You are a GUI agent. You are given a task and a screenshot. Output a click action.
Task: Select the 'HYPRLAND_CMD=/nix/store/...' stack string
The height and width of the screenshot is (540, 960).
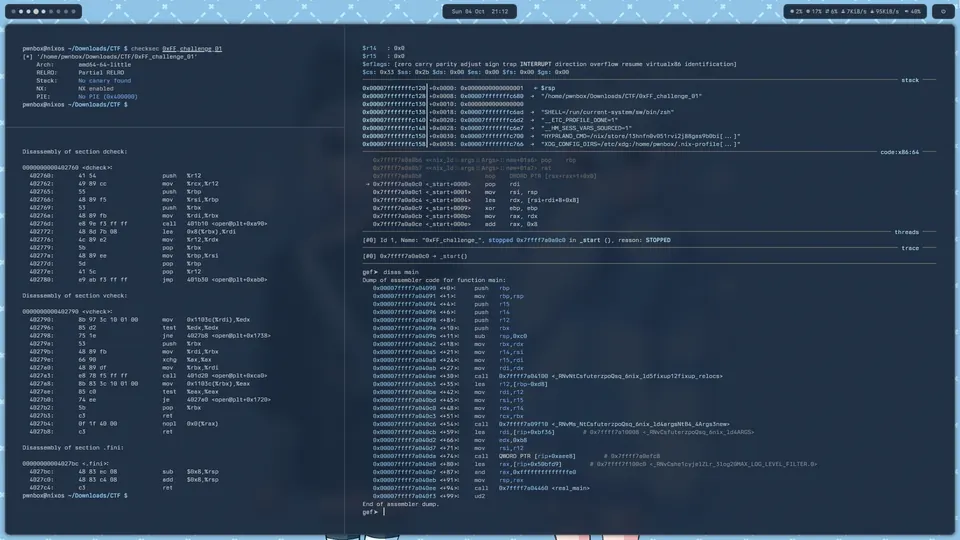pyautogui.click(x=640, y=136)
